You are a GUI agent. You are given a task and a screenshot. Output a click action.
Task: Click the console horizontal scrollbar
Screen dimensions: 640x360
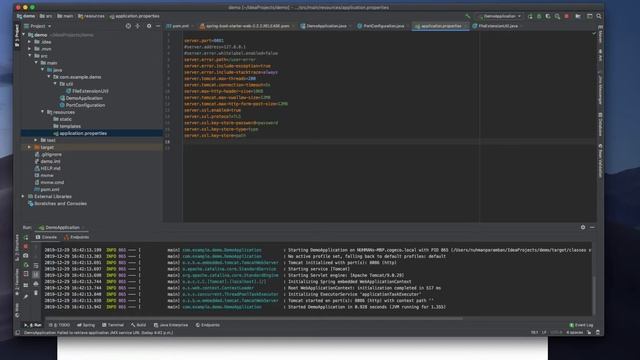click(253, 318)
